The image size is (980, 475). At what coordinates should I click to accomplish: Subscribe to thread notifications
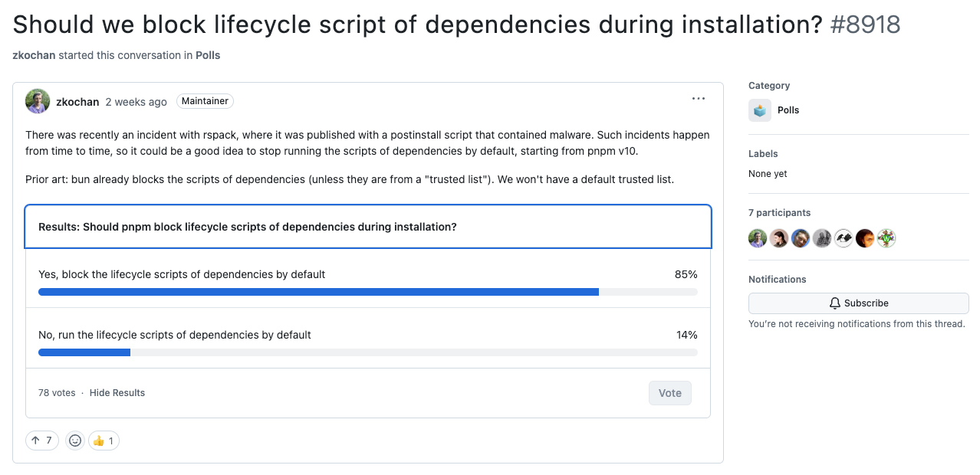(858, 303)
